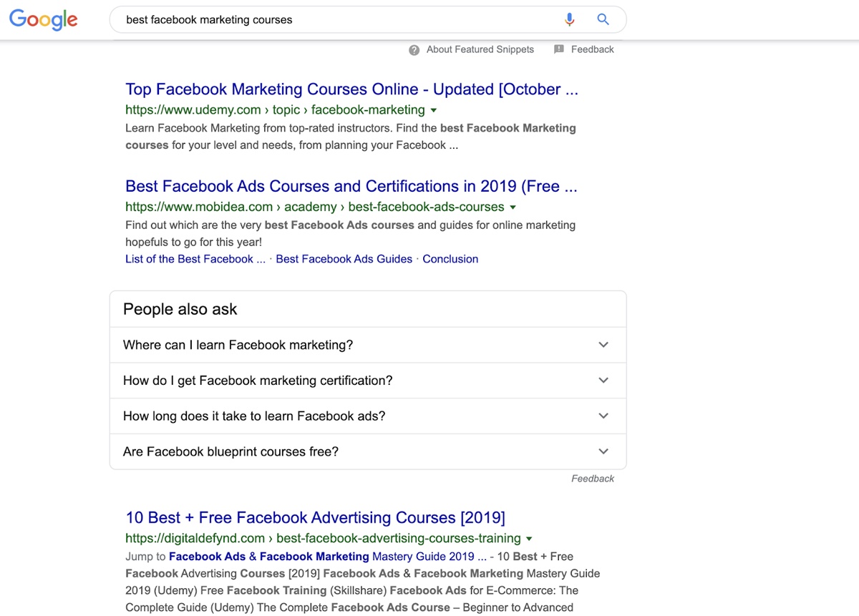Click Feedback below People also ask

[593, 479]
